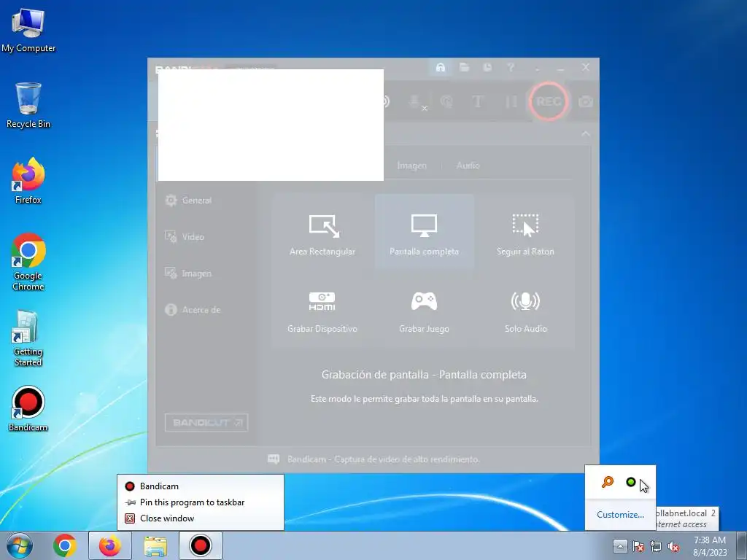Select Seguir al Raton recording mode
The image size is (747, 560).
pyautogui.click(x=525, y=233)
